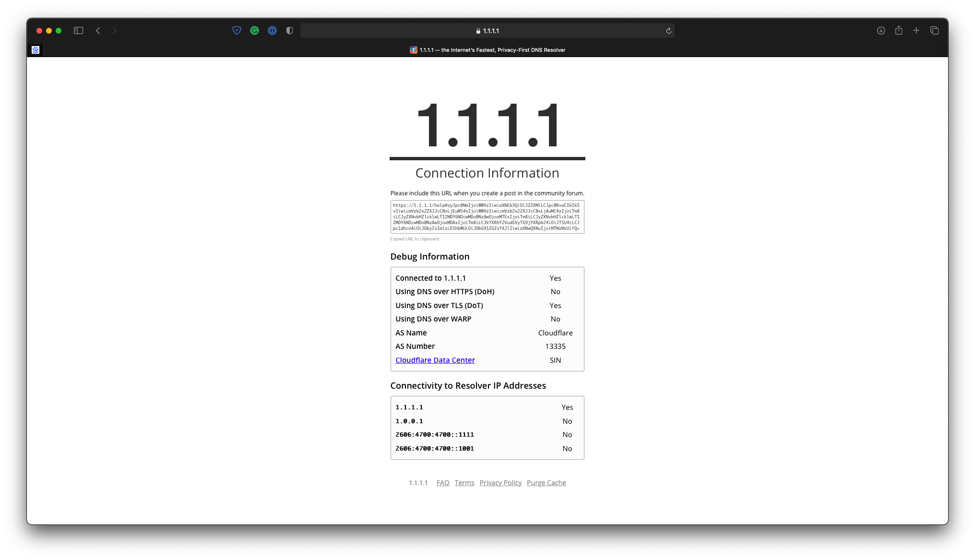This screenshot has width=975, height=560.
Task: Toggle the Safari sidebar icon
Action: pyautogui.click(x=79, y=31)
